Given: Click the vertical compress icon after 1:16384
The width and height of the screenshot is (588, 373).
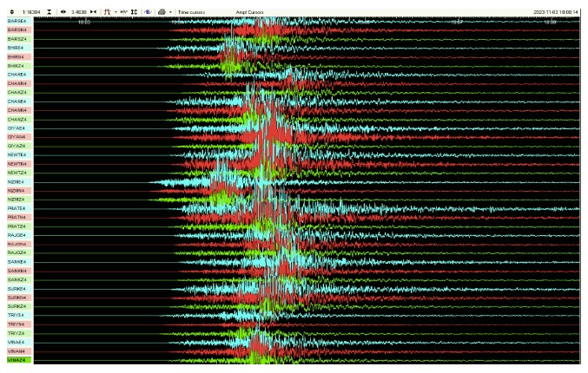Looking at the screenshot, I should click(48, 12).
